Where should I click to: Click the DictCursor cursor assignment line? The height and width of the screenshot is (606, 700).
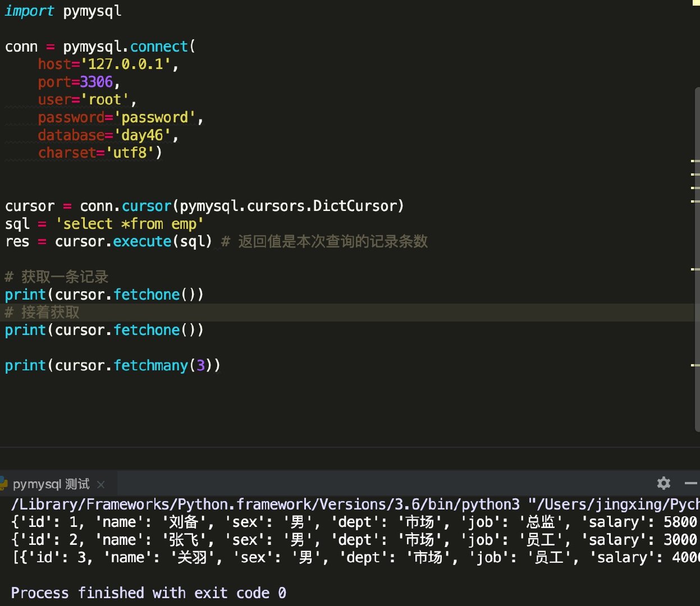pos(204,206)
